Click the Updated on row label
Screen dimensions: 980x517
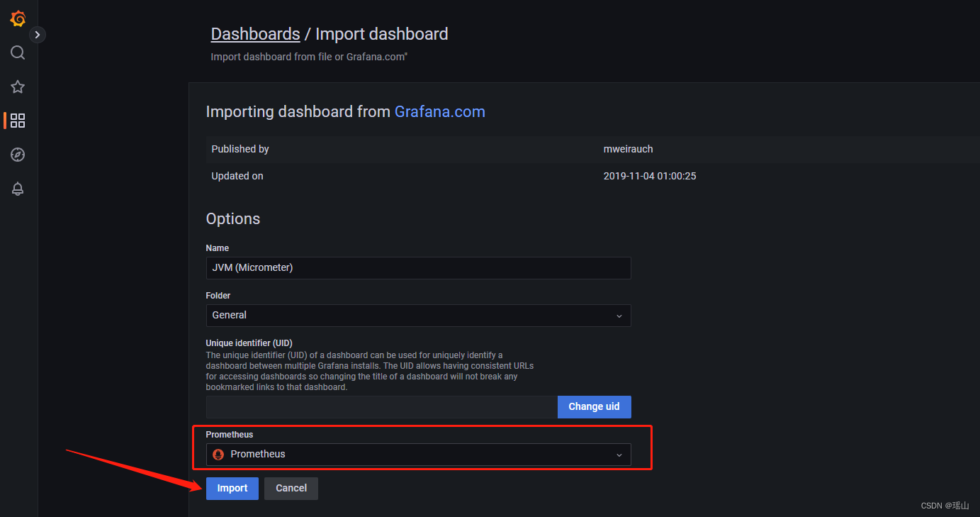[x=237, y=176]
